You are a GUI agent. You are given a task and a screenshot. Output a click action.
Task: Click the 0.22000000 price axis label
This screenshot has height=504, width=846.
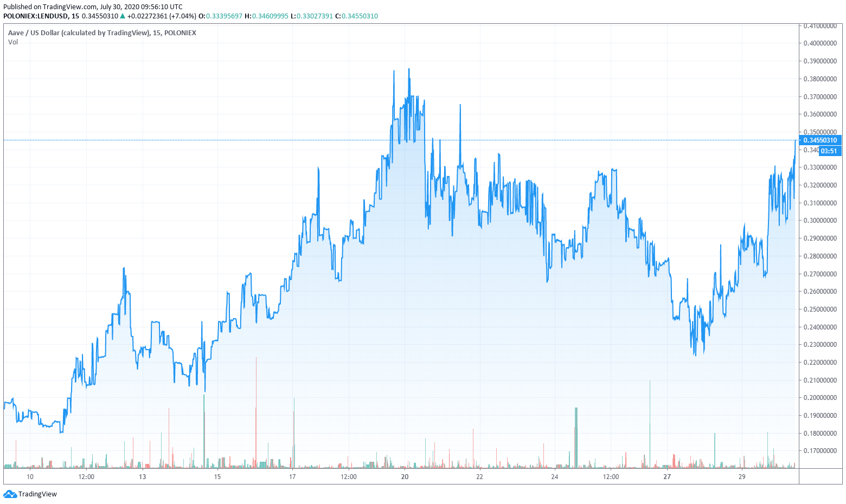(820, 363)
